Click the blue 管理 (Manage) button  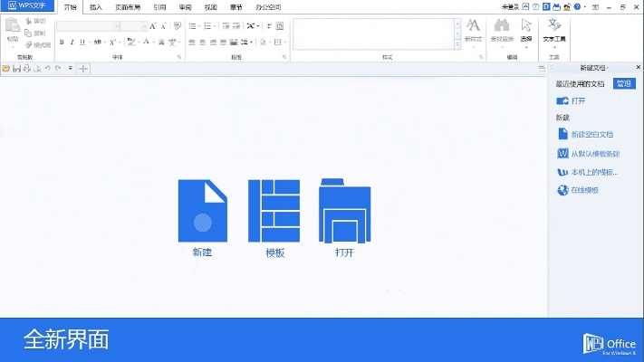tap(623, 83)
